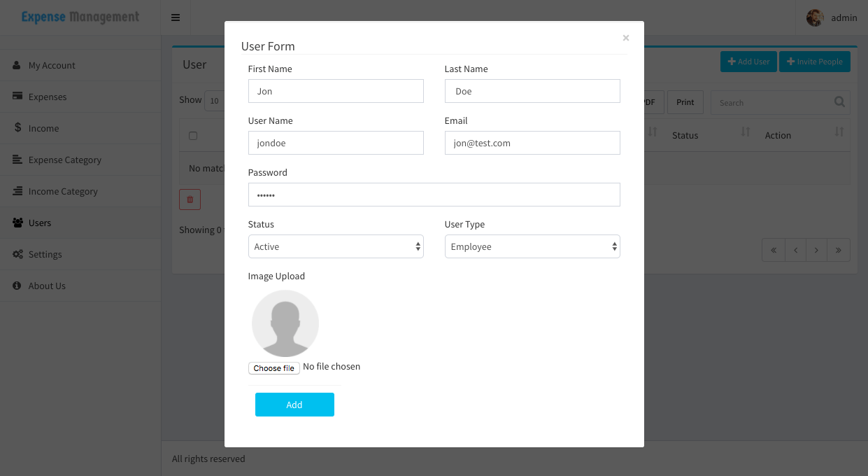Open About Us in the sidebar
The image size is (868, 476).
(80, 286)
